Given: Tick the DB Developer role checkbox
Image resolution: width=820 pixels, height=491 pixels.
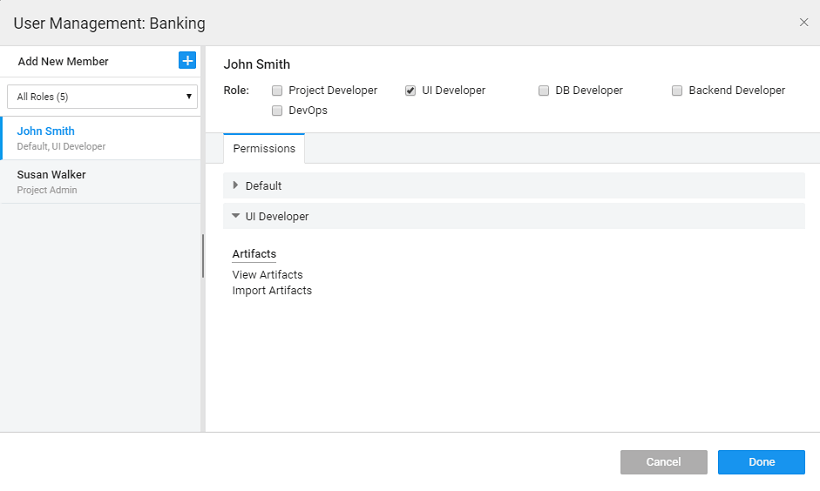Looking at the screenshot, I should pos(544,90).
